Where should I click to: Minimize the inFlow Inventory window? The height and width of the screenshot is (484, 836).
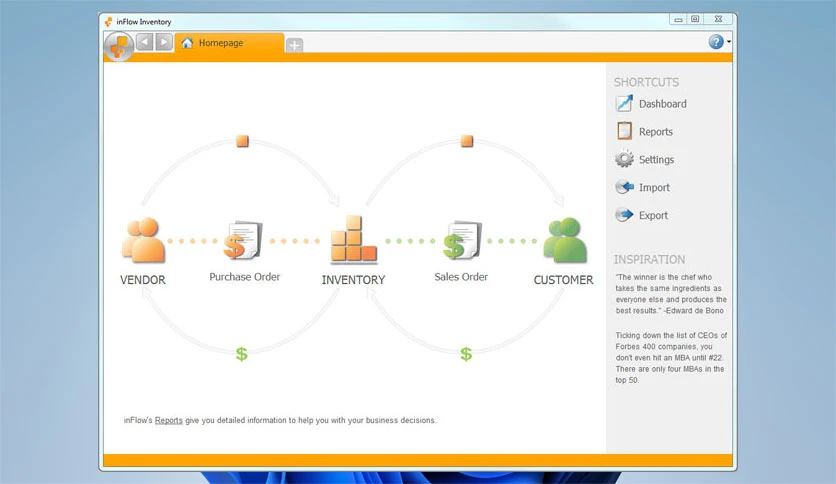click(x=678, y=19)
